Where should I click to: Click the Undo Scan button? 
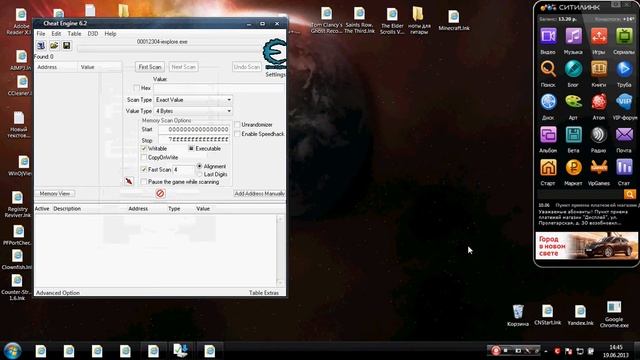[x=247, y=67]
